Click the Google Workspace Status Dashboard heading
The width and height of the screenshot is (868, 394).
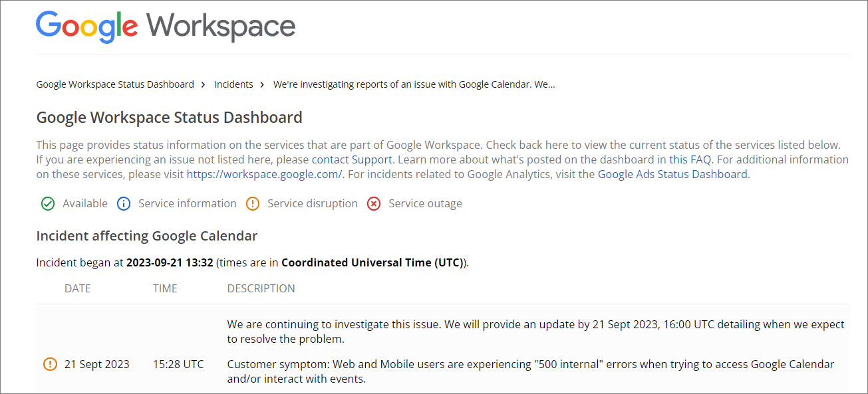tap(169, 118)
